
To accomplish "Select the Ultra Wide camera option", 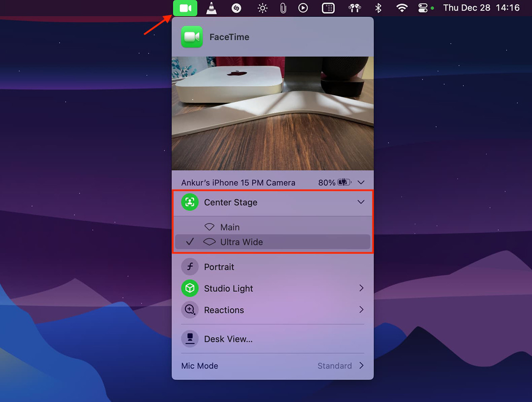I will [x=241, y=242].
